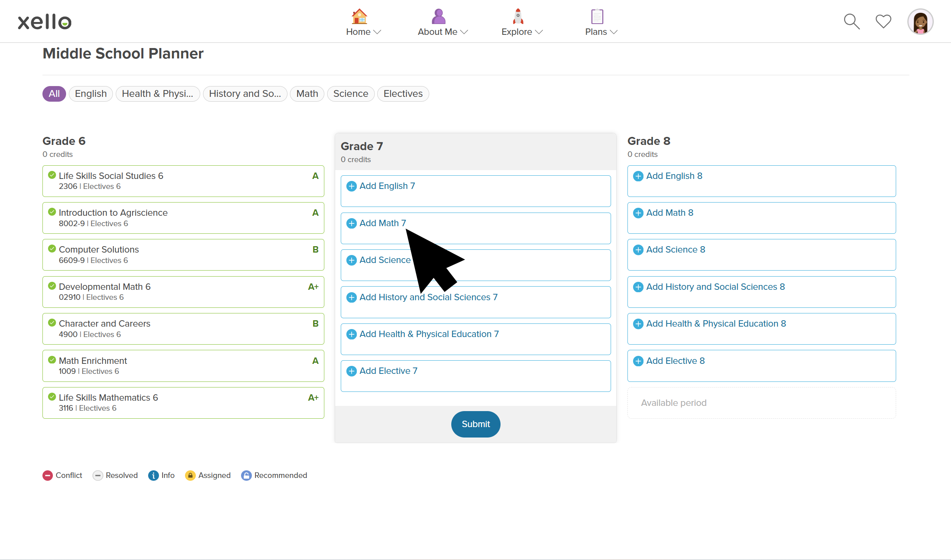Submit the Grade 7 course plan
This screenshot has width=951, height=560.
point(476,424)
